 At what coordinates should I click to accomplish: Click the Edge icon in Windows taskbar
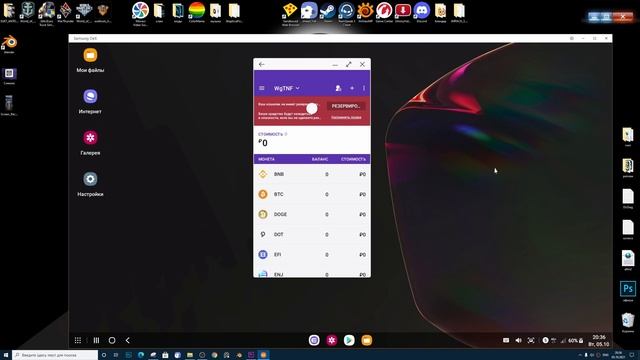[x=141, y=355]
